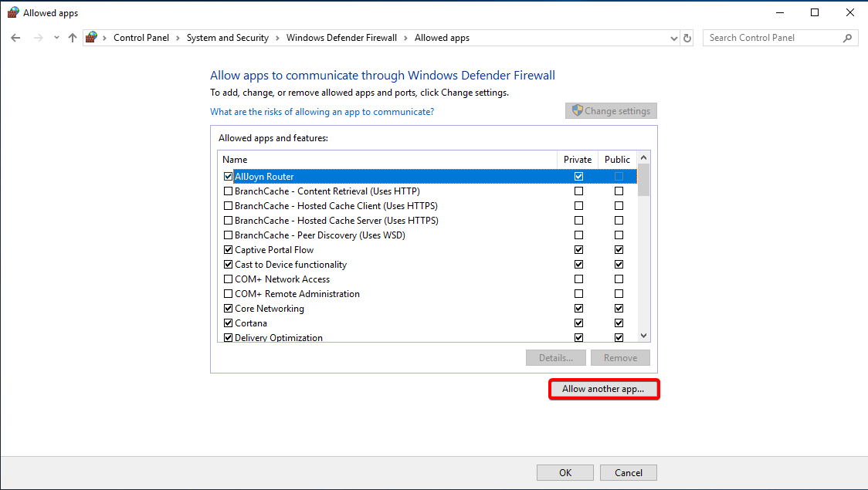868x490 pixels.
Task: Confirm with the OK button
Action: point(565,473)
